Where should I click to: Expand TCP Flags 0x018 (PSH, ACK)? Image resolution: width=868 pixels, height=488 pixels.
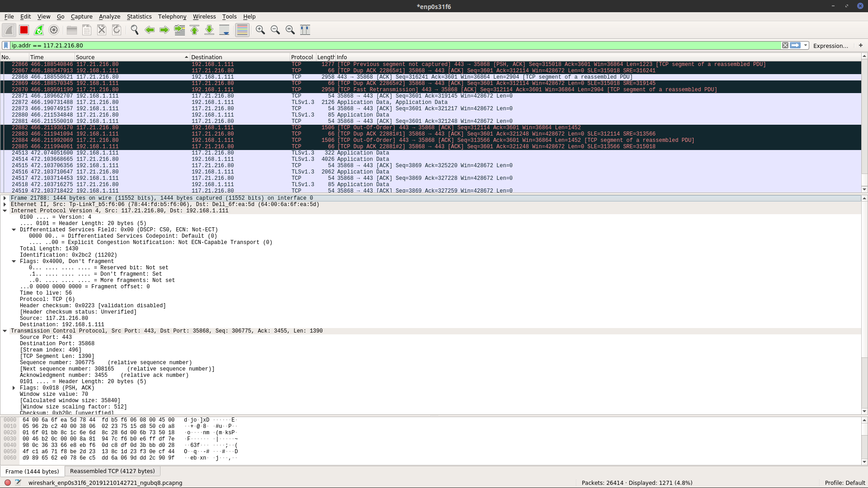point(14,388)
